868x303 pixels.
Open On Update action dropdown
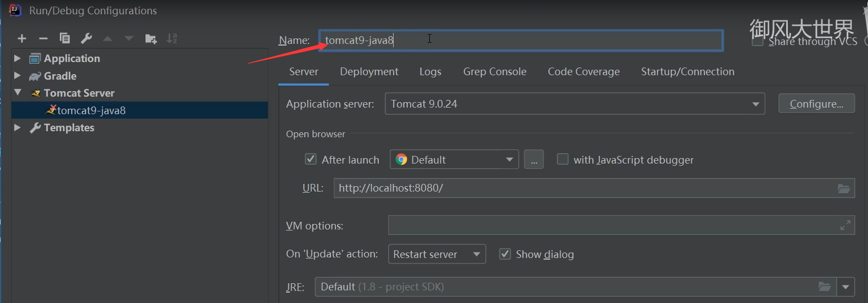(437, 254)
